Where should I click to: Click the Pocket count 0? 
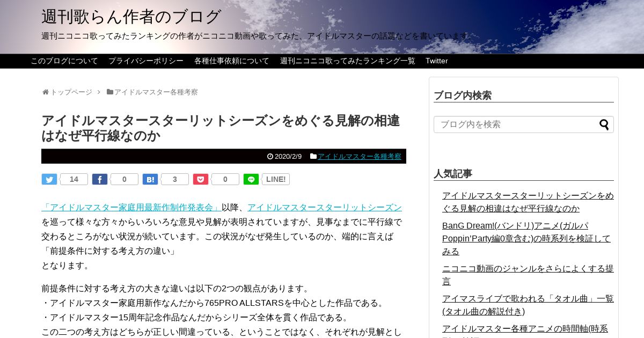coord(225,179)
